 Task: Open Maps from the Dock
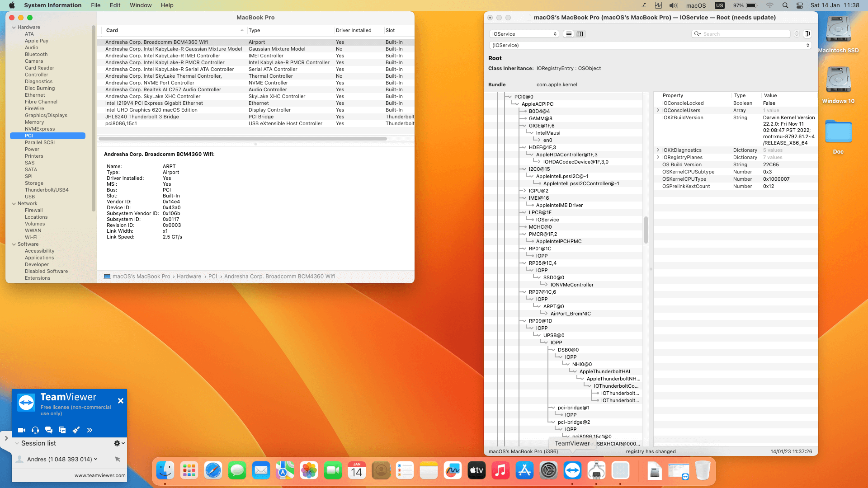[285, 471]
